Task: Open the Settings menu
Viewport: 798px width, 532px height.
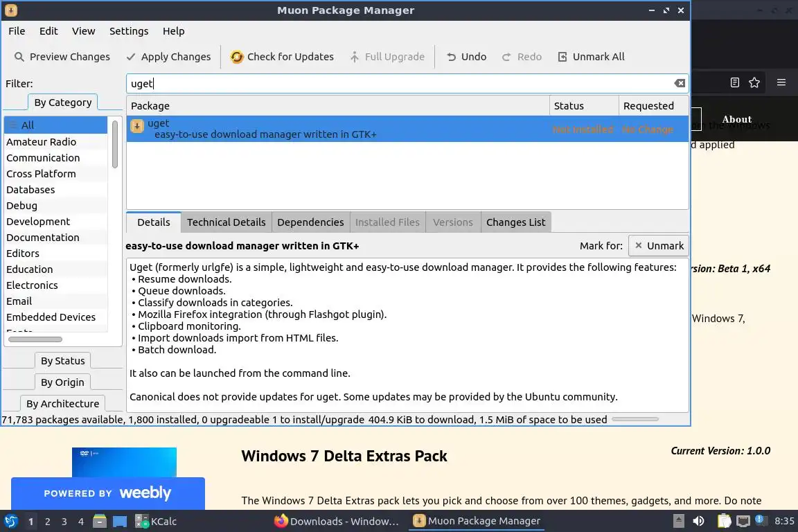Action: coord(129,31)
